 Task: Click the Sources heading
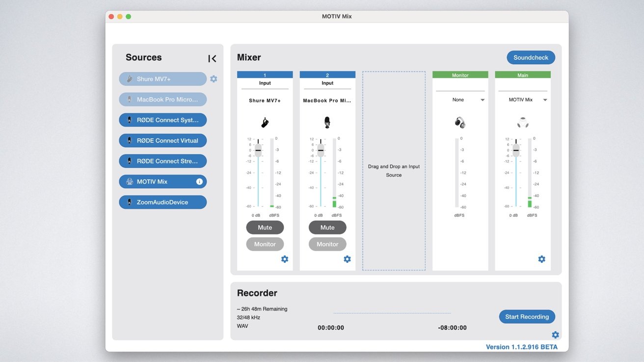(x=144, y=57)
